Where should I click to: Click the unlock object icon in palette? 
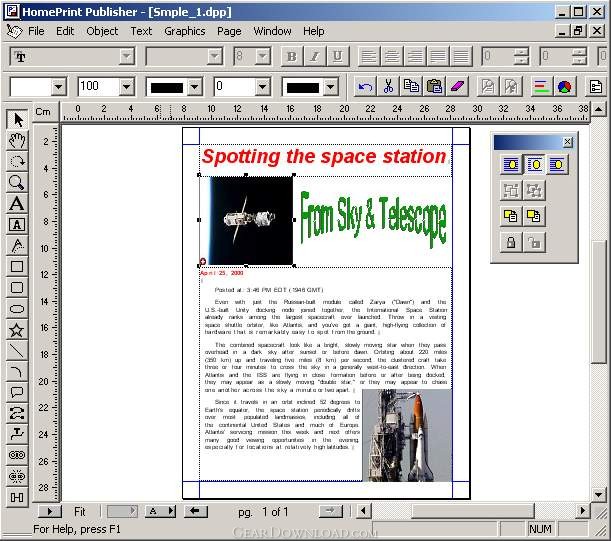(534, 242)
